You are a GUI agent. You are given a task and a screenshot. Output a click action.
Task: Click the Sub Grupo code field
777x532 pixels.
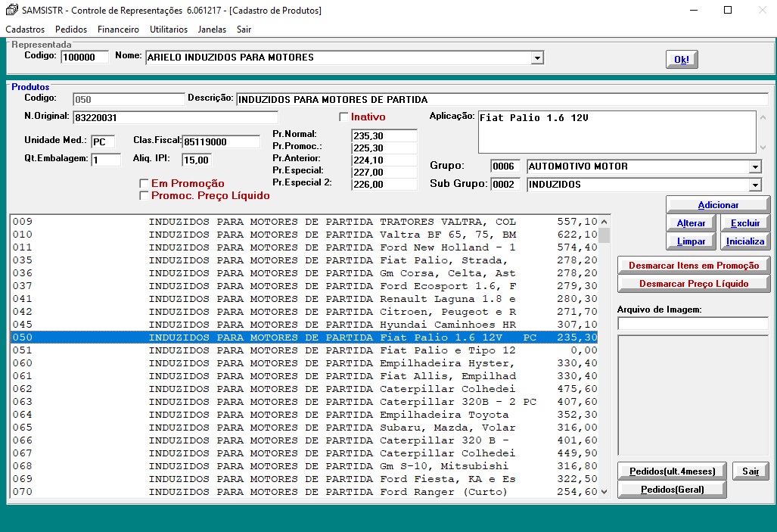click(505, 185)
